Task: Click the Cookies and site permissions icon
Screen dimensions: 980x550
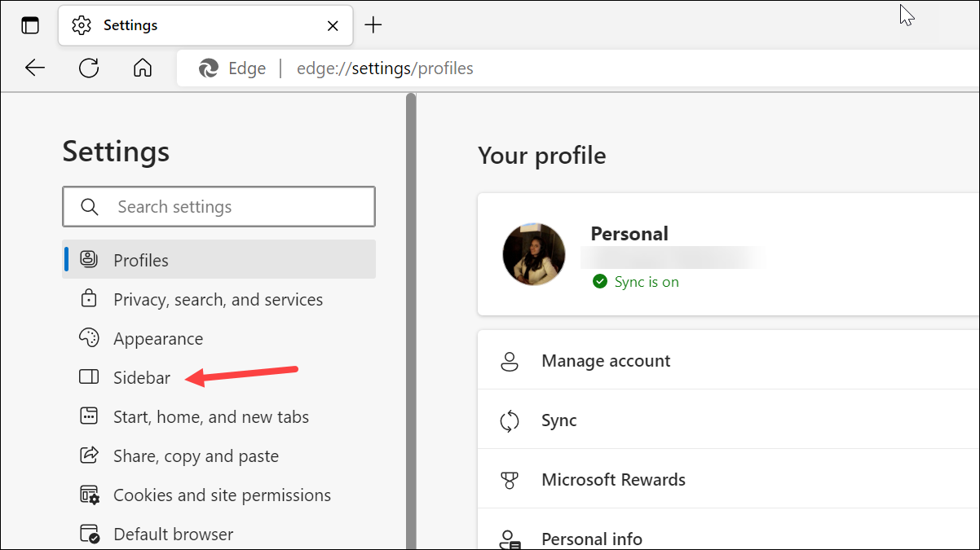Action: [x=89, y=495]
